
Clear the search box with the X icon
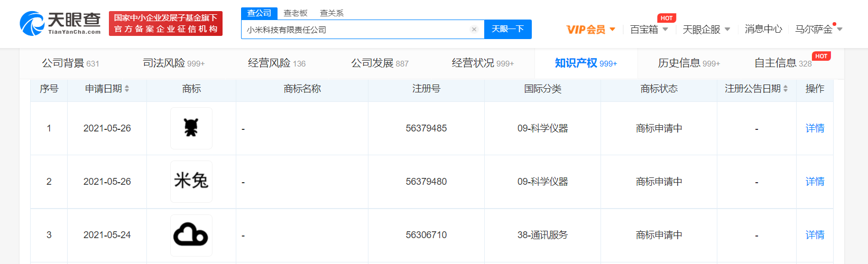tap(474, 30)
